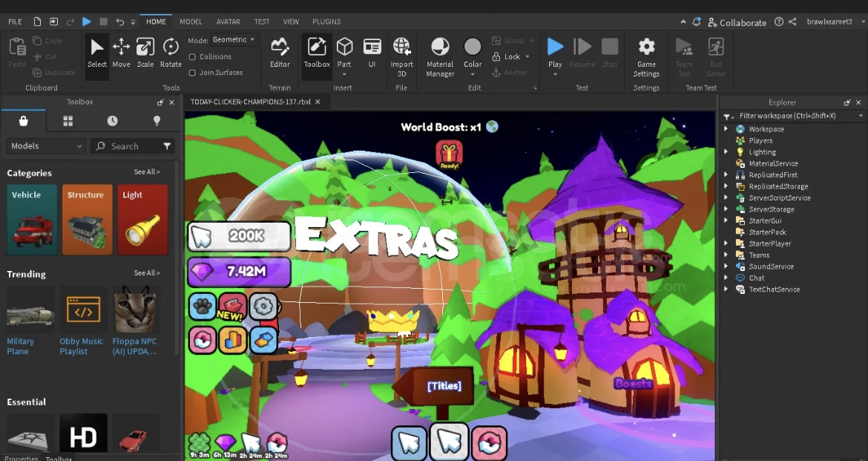Activate the Move tool

(x=121, y=53)
